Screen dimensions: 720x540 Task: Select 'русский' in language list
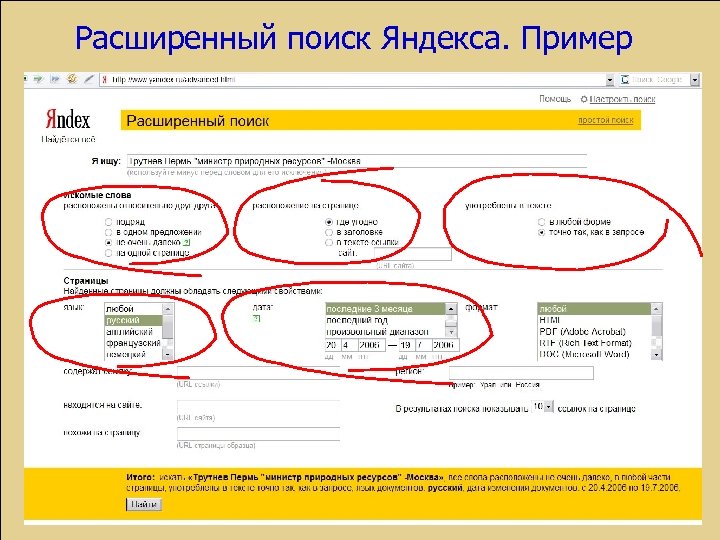134,320
